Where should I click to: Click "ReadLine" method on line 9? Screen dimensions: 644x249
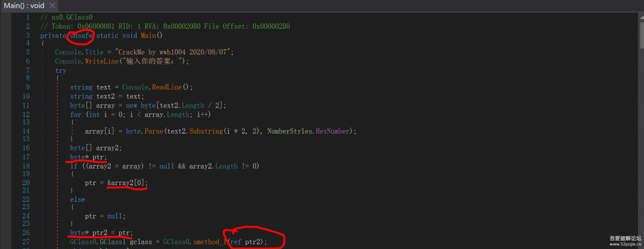click(167, 87)
